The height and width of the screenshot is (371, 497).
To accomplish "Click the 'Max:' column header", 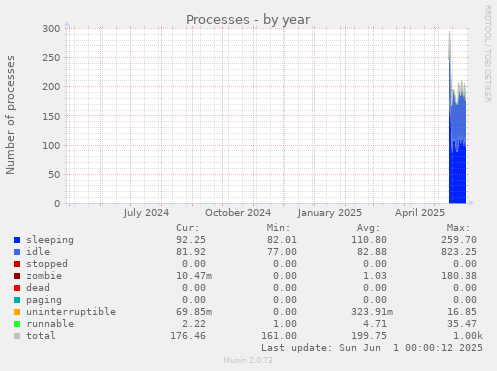I will [459, 228].
